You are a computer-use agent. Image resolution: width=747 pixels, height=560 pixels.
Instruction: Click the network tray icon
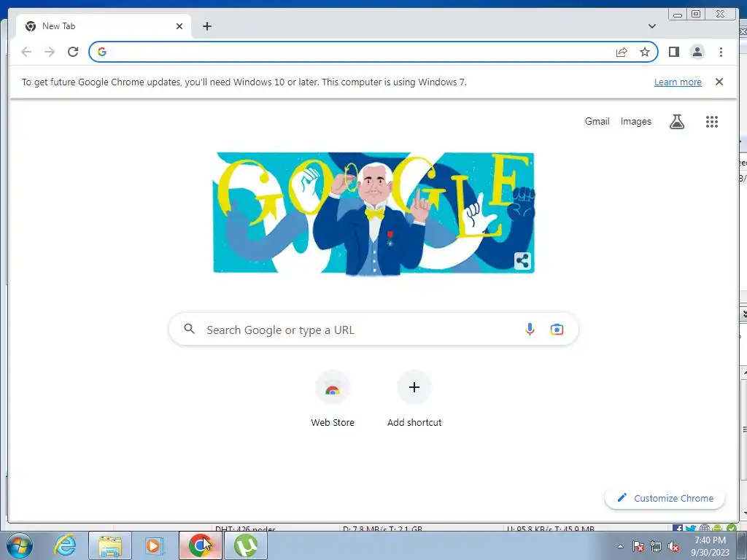pyautogui.click(x=656, y=546)
